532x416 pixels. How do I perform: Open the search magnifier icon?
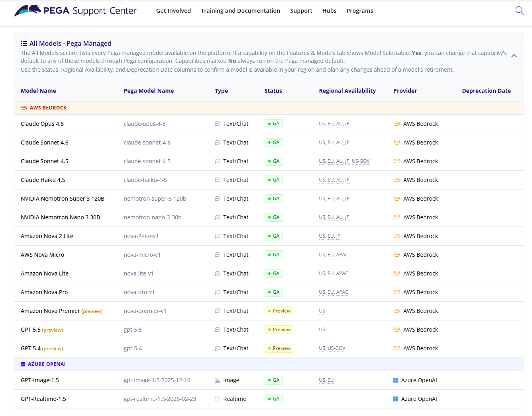(x=520, y=11)
